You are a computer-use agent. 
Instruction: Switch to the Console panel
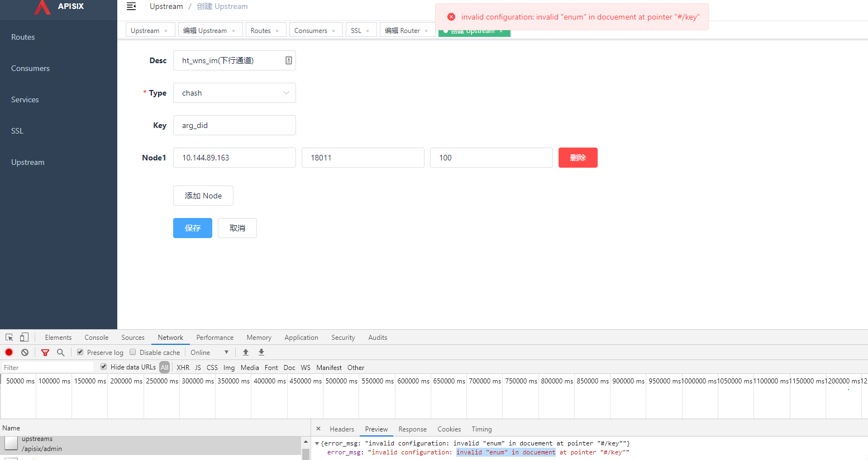click(96, 337)
